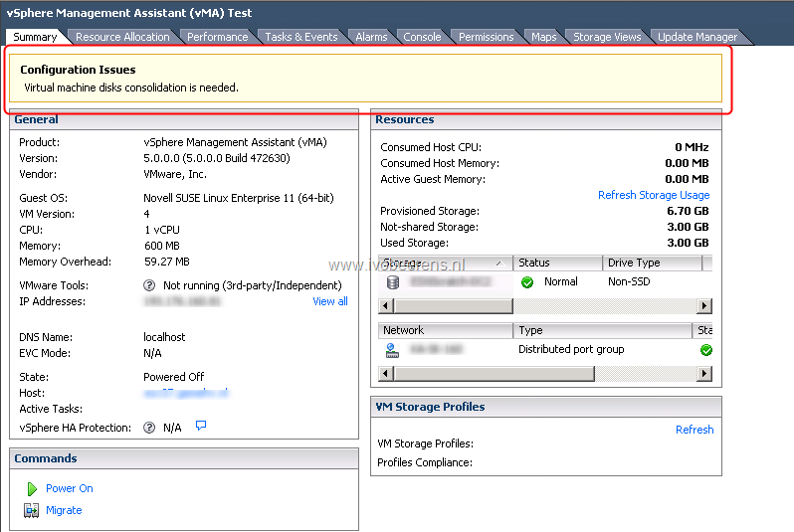Sort by the Storage column header
Viewport: 794px width, 532px height.
click(446, 263)
